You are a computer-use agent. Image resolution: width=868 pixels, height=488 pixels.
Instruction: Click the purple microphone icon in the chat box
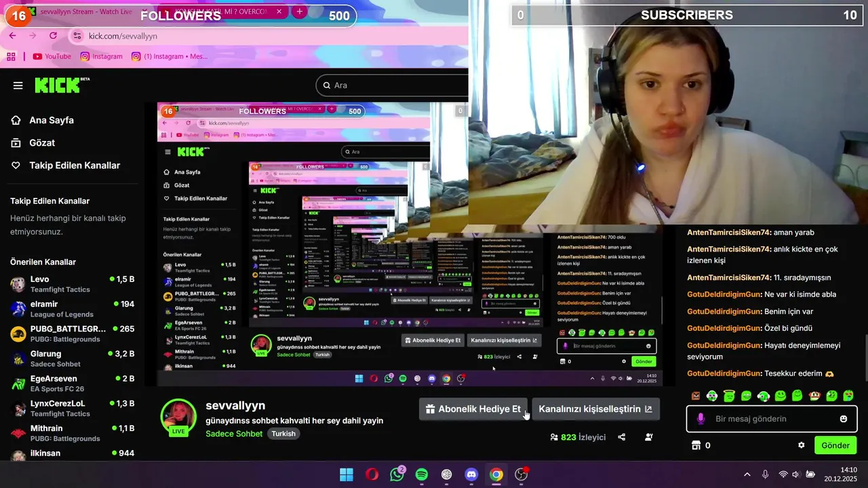click(x=701, y=419)
